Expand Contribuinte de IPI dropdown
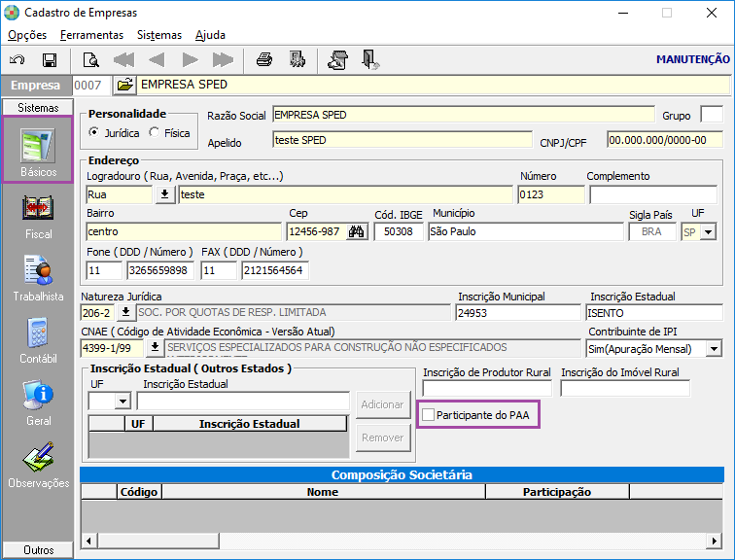 click(x=714, y=349)
